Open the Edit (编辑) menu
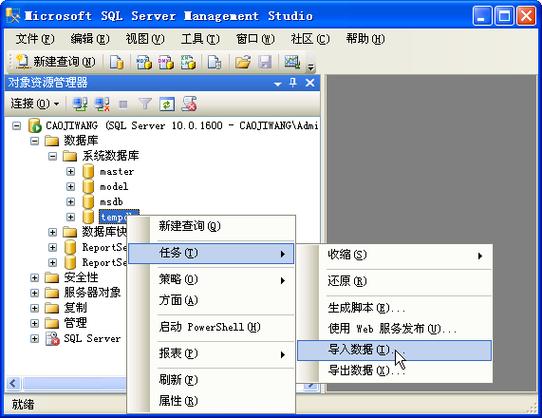 coord(90,39)
